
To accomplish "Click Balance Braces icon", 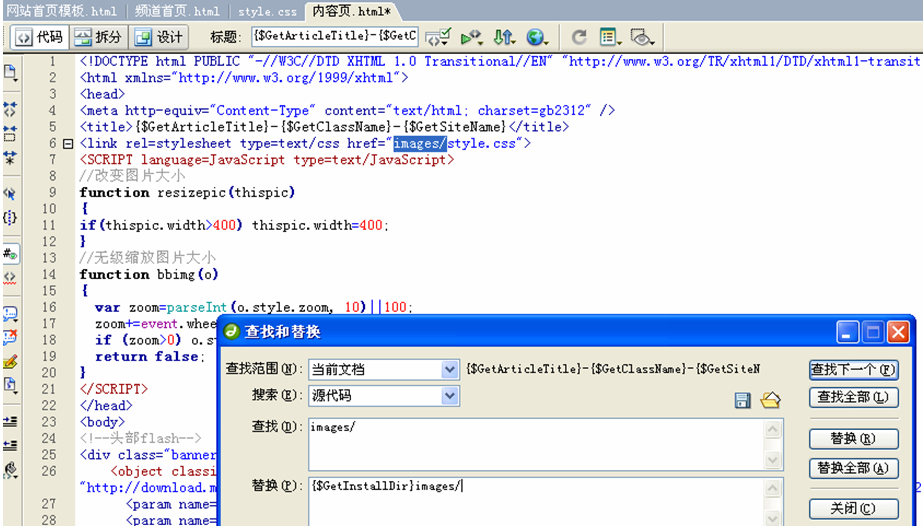I will pyautogui.click(x=11, y=217).
